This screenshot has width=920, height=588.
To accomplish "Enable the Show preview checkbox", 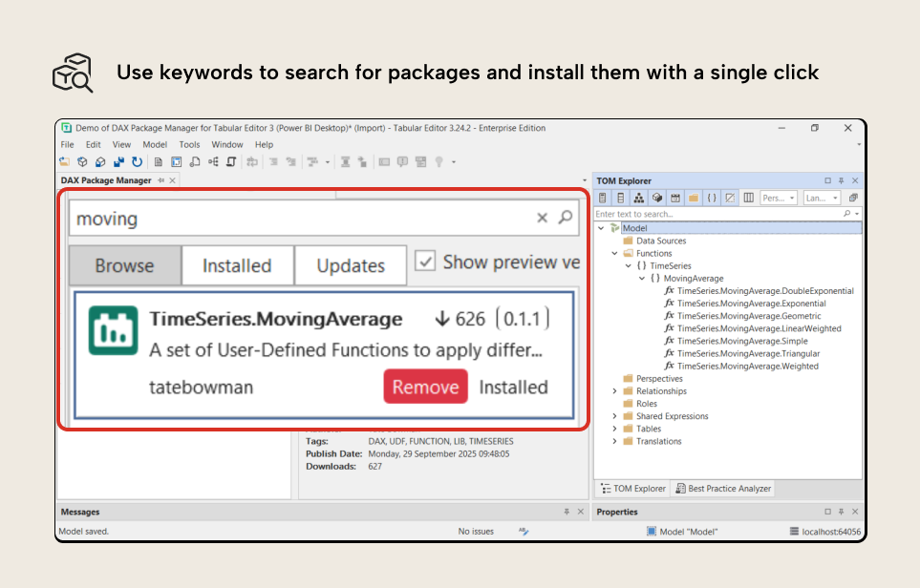I will click(426, 262).
